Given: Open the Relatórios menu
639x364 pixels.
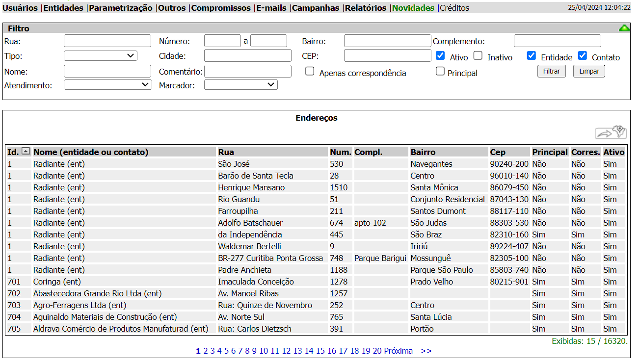Looking at the screenshot, I should (366, 8).
